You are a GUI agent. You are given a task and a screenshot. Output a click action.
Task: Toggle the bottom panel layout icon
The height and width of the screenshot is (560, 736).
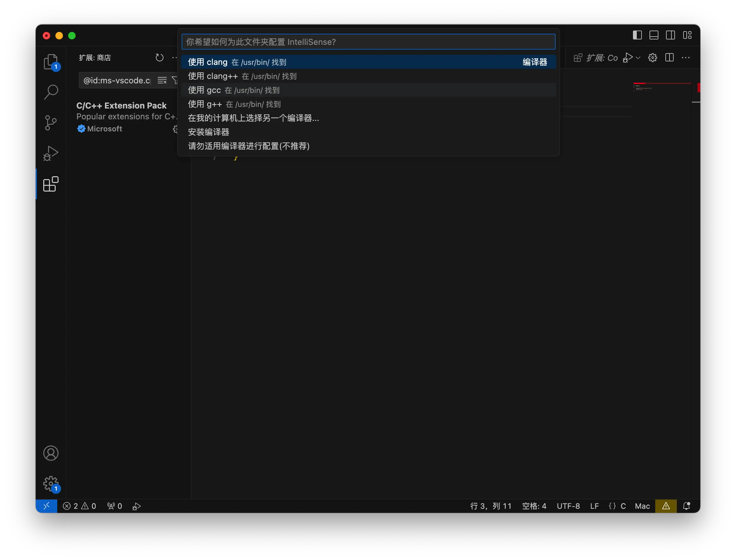tap(654, 35)
